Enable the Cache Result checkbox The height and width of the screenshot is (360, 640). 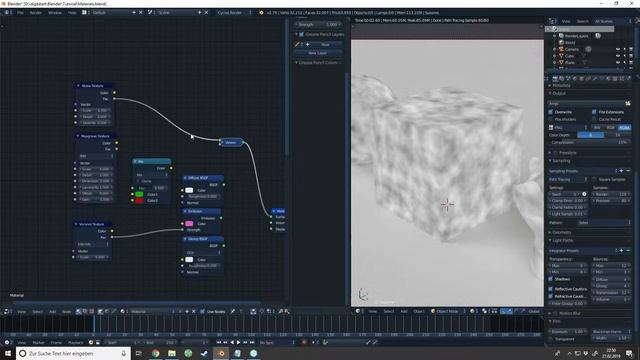coord(594,120)
